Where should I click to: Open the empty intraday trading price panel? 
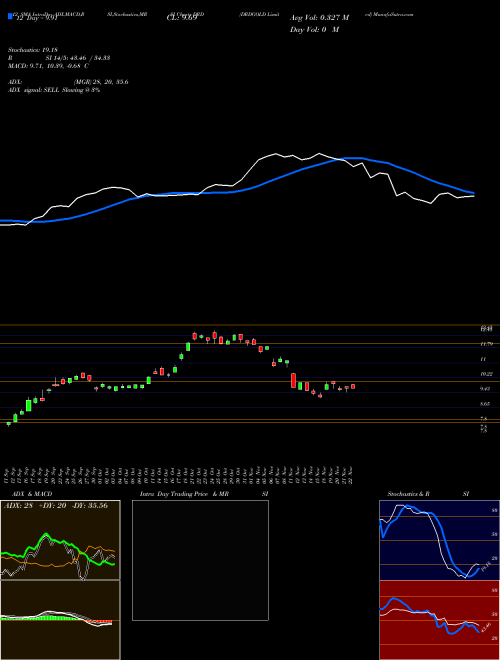click(200, 560)
